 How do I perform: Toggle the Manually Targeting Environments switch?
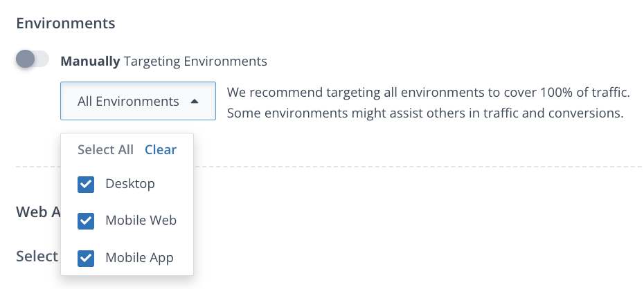33,60
